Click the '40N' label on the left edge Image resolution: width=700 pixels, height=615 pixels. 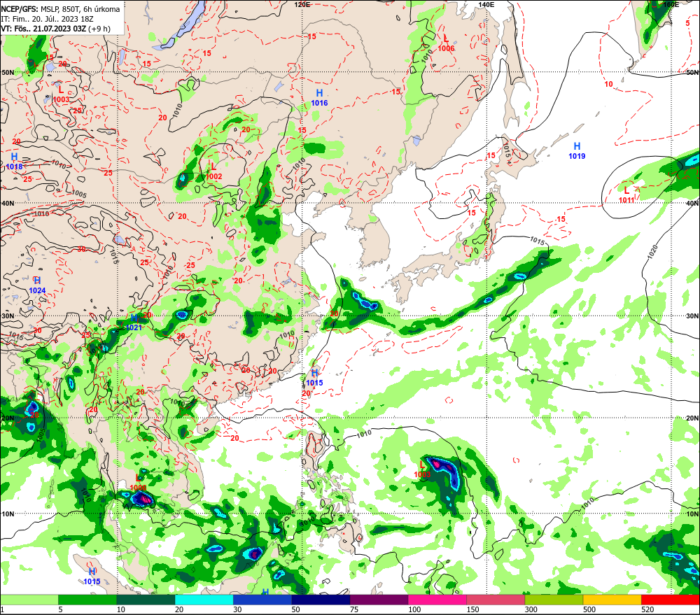pyautogui.click(x=8, y=203)
